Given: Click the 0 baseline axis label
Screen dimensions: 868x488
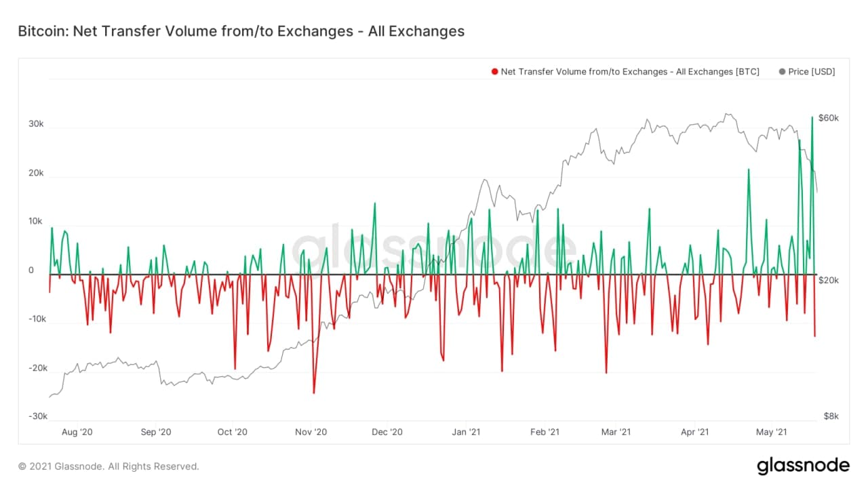Looking at the screenshot, I should [x=31, y=270].
